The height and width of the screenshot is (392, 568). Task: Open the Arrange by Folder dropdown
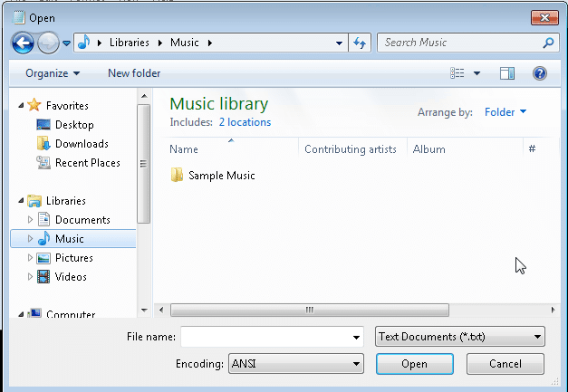click(505, 112)
